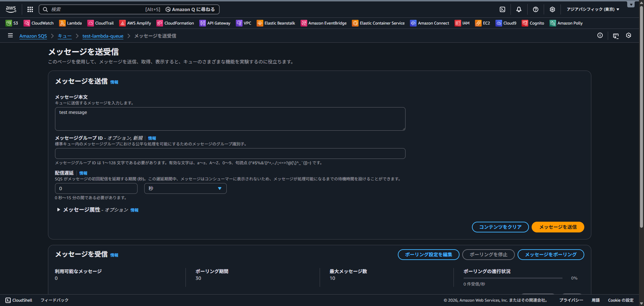Open the settings gear in header
Viewport: 644px width, 306px height.
(552, 9)
